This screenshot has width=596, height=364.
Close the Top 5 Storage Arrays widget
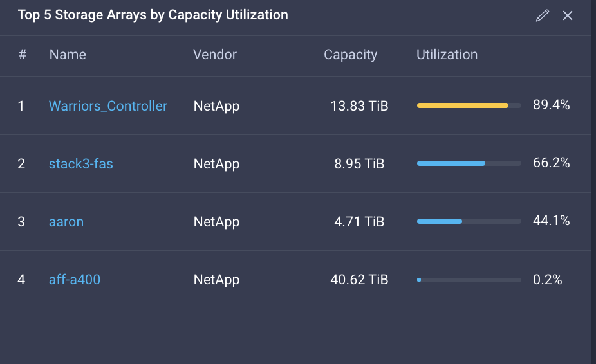click(568, 15)
